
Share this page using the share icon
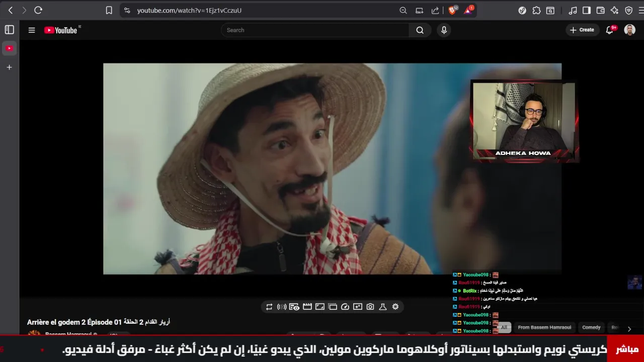click(x=435, y=10)
